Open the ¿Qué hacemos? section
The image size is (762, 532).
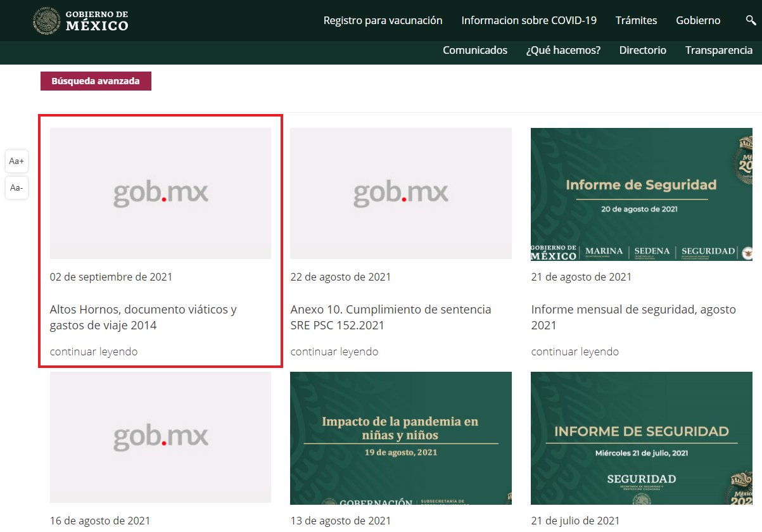coord(563,50)
